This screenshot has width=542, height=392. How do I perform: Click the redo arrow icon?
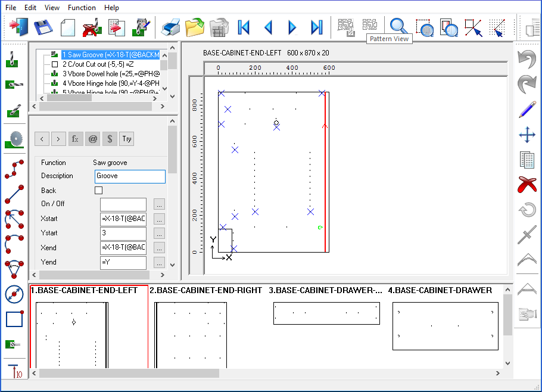pyautogui.click(x=527, y=84)
